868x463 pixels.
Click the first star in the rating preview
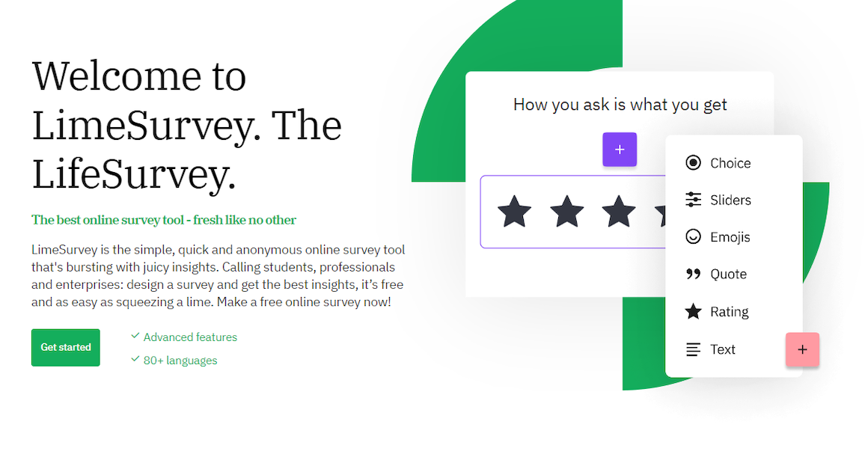pos(514,212)
